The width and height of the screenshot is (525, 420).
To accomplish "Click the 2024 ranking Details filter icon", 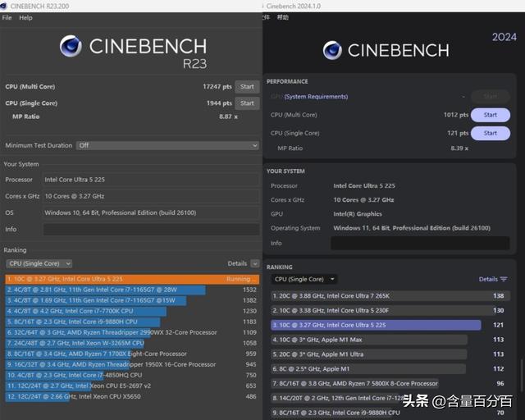I will tap(504, 279).
